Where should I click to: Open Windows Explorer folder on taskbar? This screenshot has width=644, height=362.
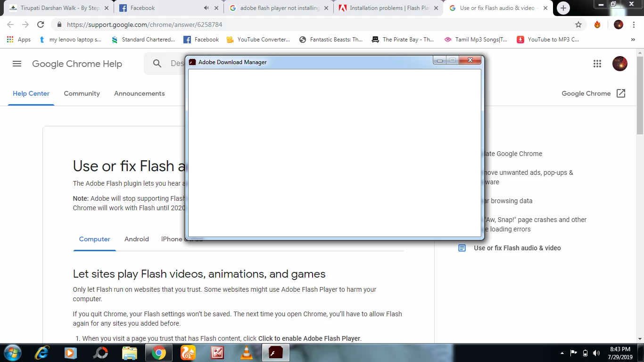coord(129,353)
